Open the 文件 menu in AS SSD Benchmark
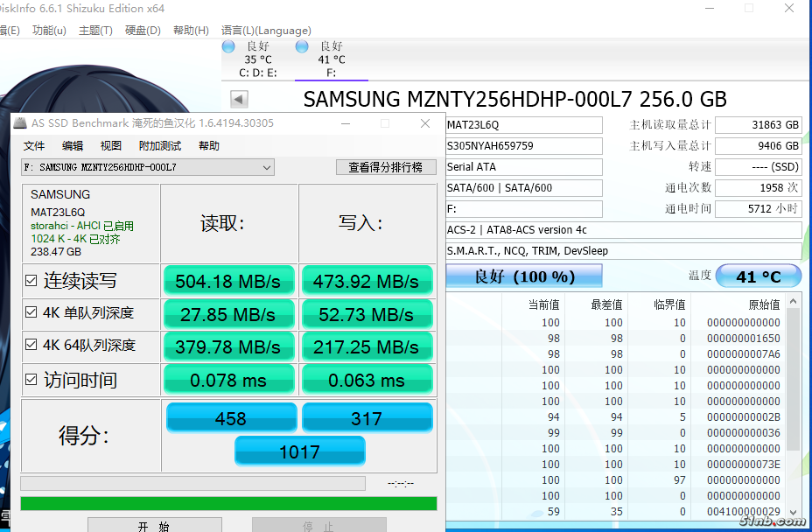Screen dimensions: 812x532 coord(34,145)
